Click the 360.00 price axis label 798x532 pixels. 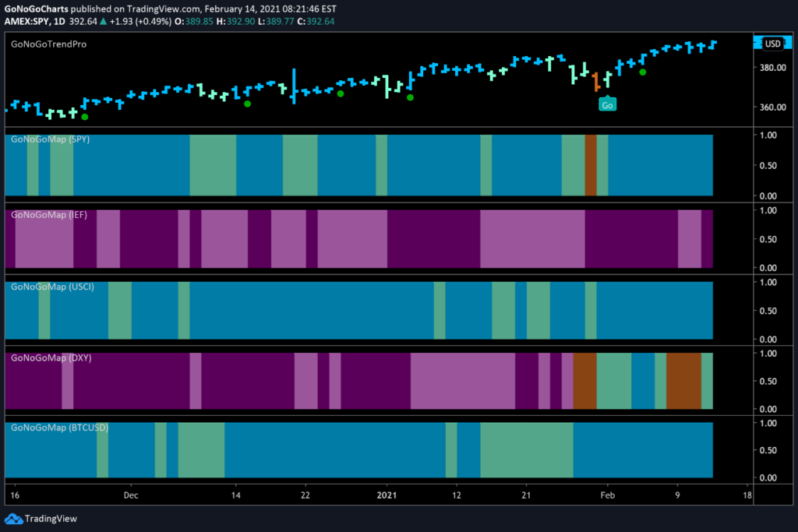coord(772,107)
